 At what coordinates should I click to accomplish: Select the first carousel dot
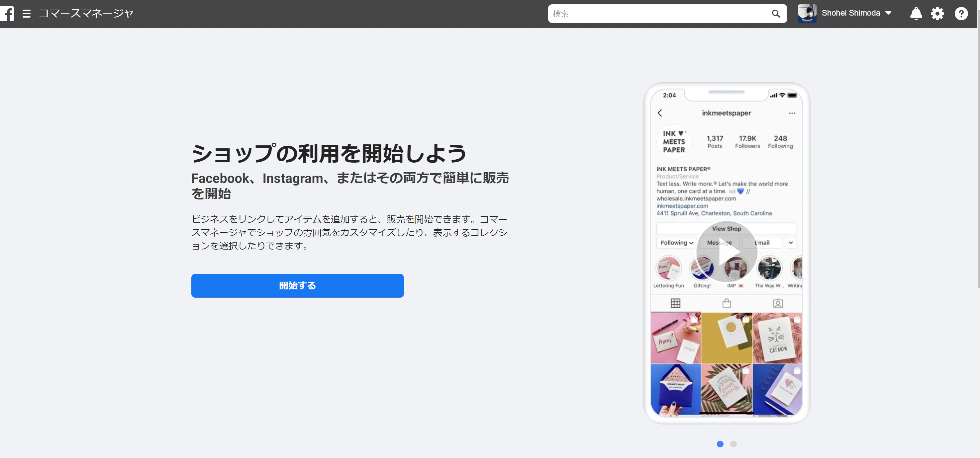[720, 444]
